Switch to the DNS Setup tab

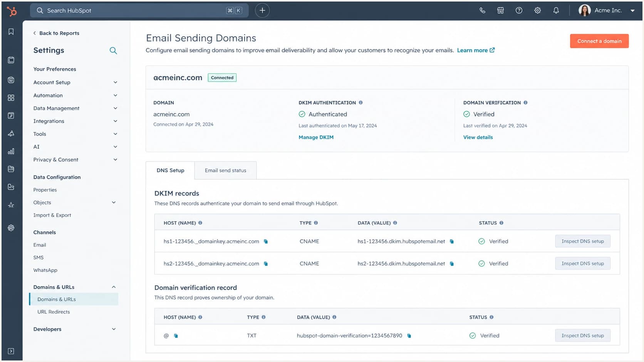pos(170,170)
